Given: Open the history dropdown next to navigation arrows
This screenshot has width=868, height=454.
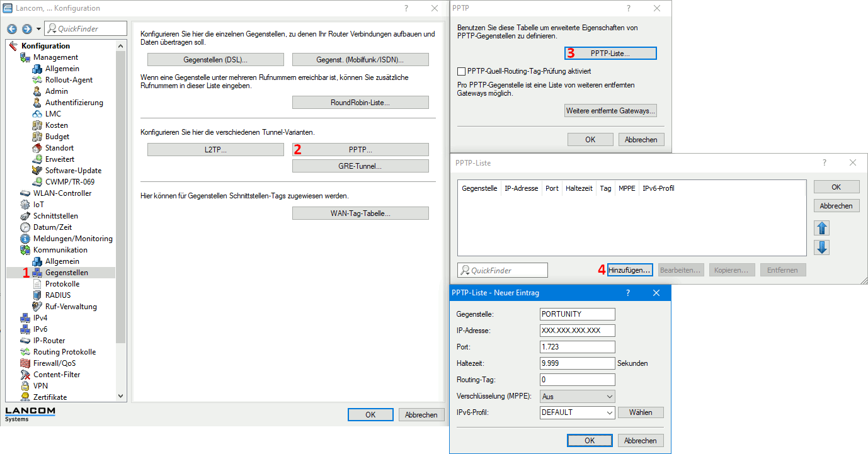Looking at the screenshot, I should coord(38,29).
